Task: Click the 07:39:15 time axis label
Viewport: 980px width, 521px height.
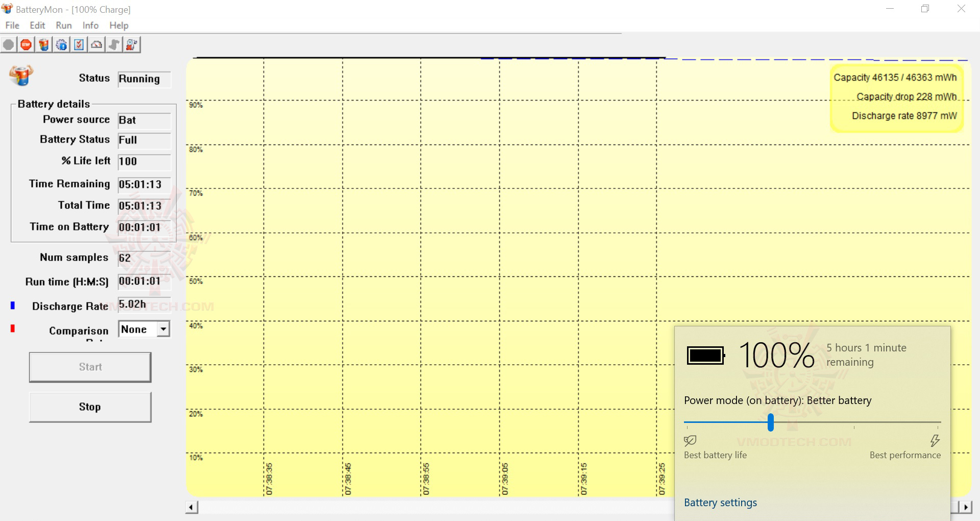Action: coord(583,479)
